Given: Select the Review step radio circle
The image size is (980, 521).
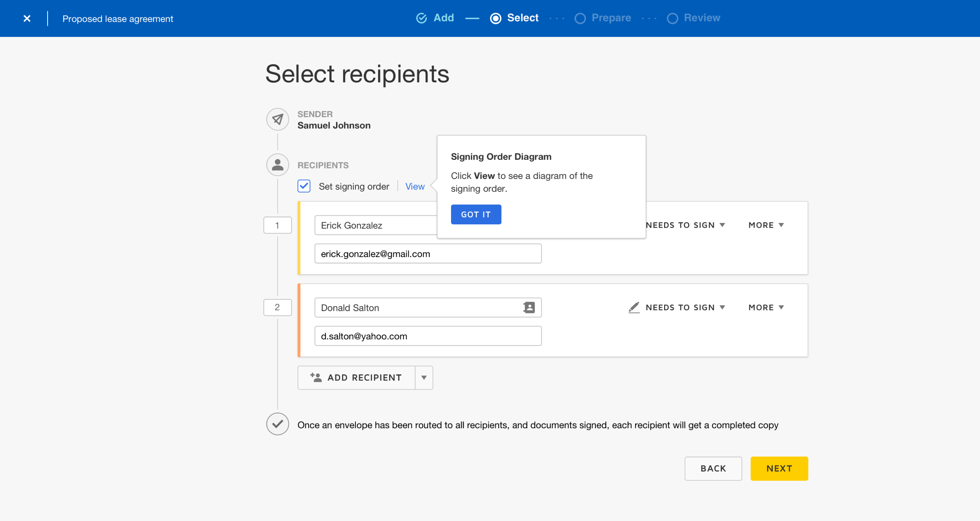Looking at the screenshot, I should point(672,18).
